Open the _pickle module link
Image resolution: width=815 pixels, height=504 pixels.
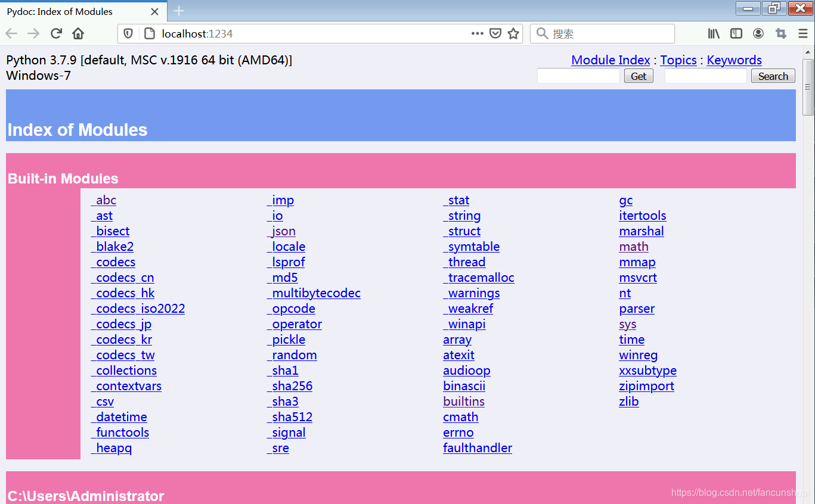pos(286,340)
